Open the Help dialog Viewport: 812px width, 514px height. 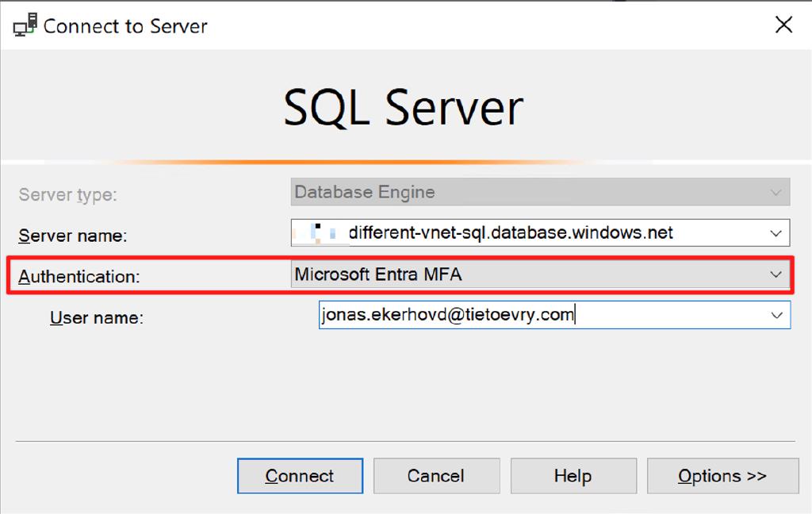[x=573, y=476]
